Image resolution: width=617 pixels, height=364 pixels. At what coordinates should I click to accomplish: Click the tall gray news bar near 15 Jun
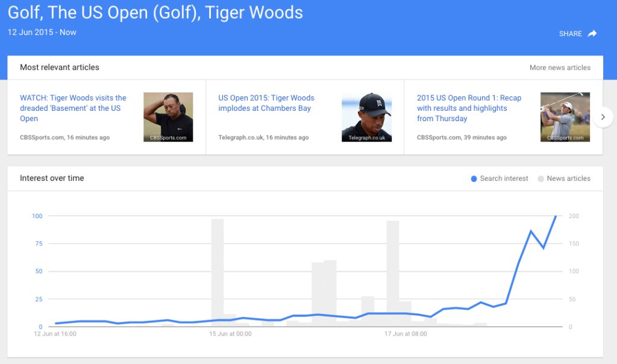coord(218,271)
